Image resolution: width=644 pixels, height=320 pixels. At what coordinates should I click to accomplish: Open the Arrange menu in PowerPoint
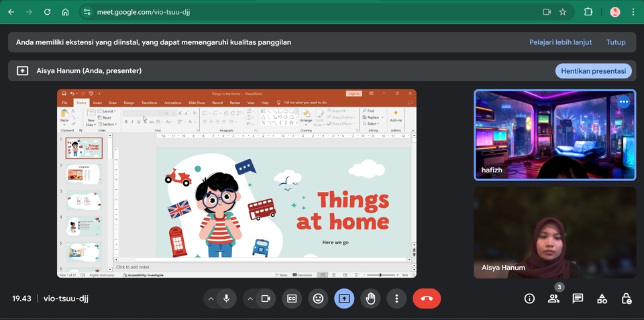pyautogui.click(x=306, y=116)
